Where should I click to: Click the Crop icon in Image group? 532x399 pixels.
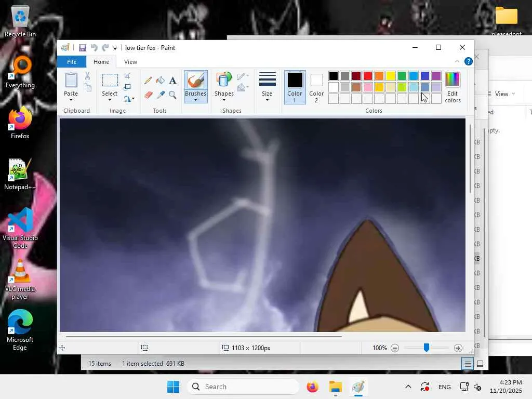click(127, 76)
